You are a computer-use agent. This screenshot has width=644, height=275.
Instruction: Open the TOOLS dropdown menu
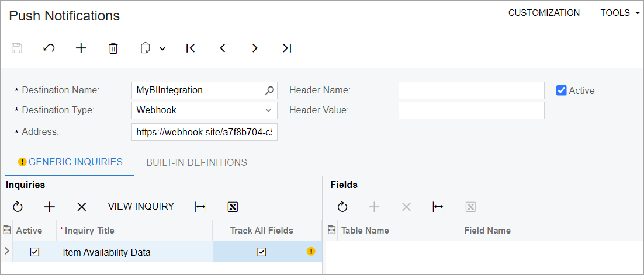tap(619, 13)
